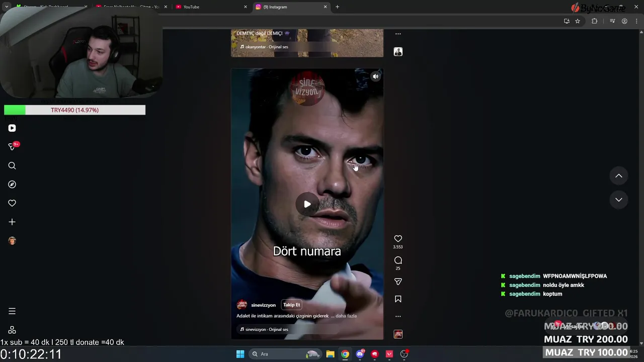Click donation alert 'MUAZ TRY 100.00'

tap(586, 352)
